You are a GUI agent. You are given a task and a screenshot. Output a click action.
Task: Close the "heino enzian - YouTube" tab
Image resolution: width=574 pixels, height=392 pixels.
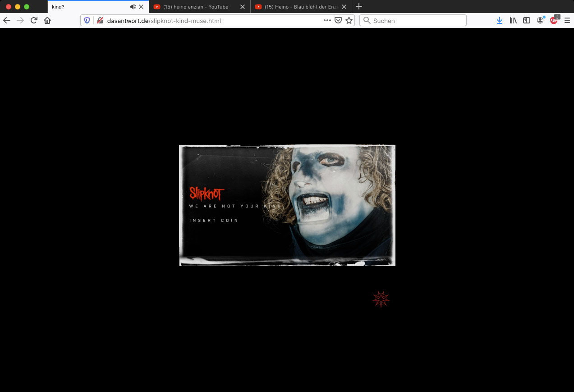(243, 7)
